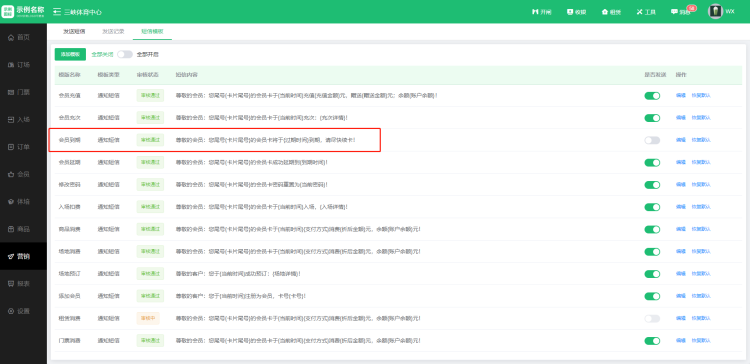Click the 审核状态 column header
Screen dimensions: 750x364
148,75
